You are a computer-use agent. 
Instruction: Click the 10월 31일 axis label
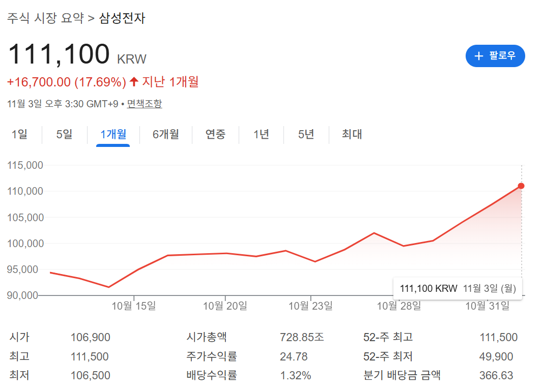(x=487, y=306)
